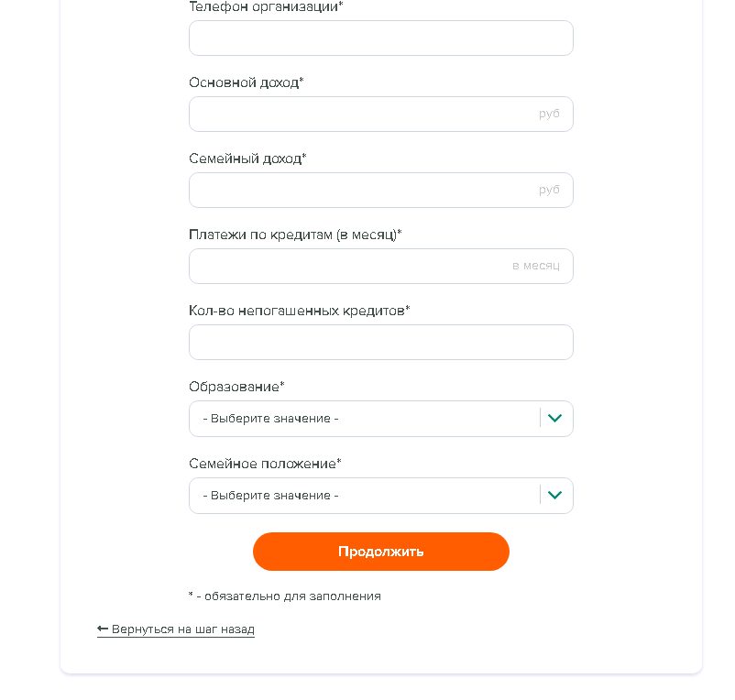Select the Семейный доход text field
This screenshot has height=700, width=735.
(362, 191)
